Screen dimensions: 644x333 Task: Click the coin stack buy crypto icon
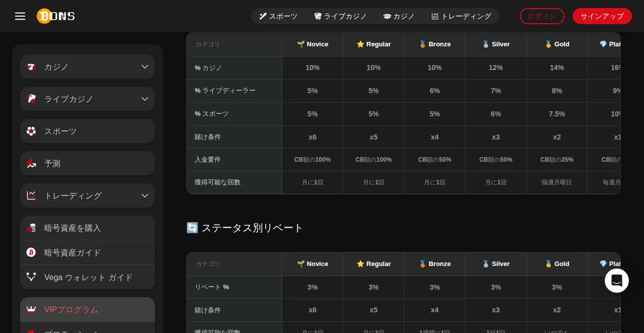click(x=31, y=228)
